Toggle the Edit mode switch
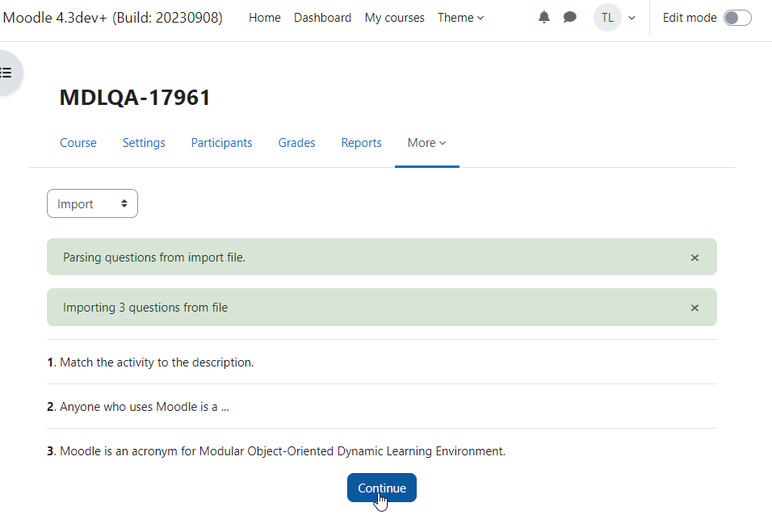The height and width of the screenshot is (532, 772). pyautogui.click(x=737, y=18)
